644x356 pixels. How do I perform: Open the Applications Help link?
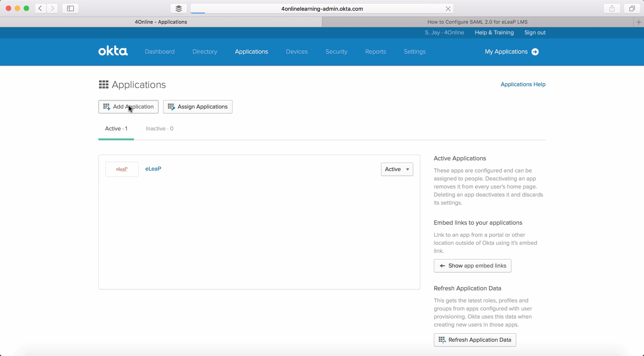point(523,84)
